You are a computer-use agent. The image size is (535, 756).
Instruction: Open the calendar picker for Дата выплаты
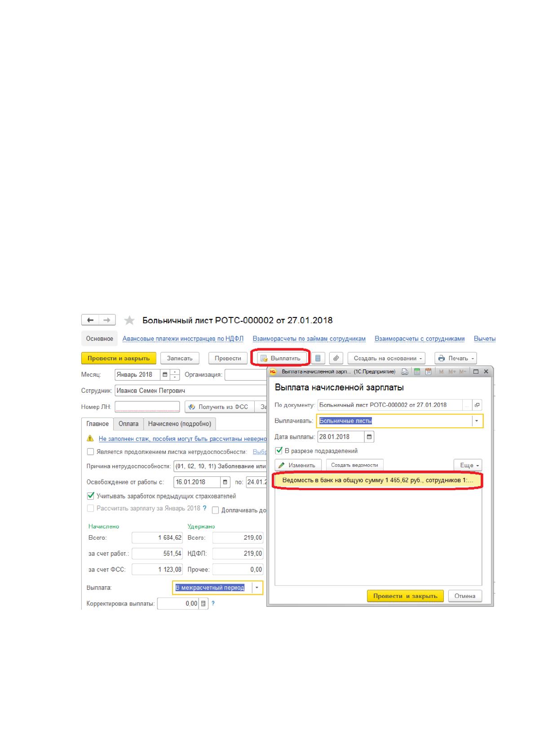point(369,437)
